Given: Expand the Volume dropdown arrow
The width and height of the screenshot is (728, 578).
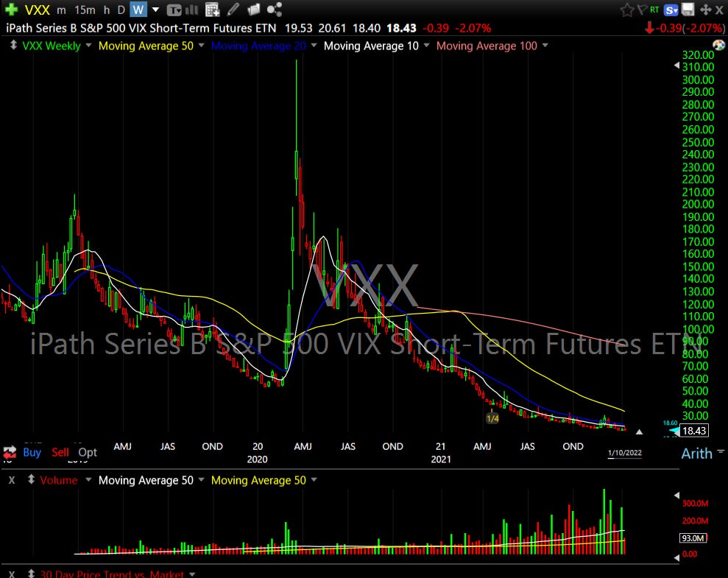Looking at the screenshot, I should click(88, 479).
